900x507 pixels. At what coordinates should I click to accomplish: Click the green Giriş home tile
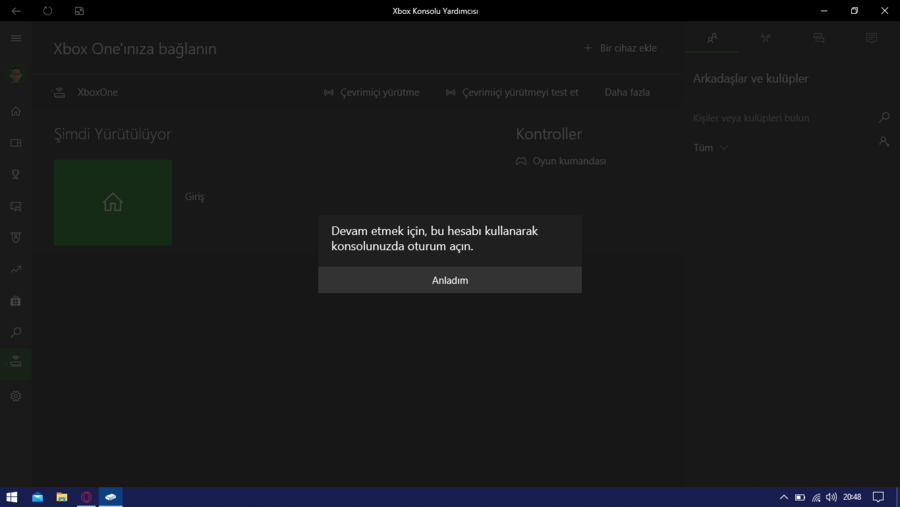pos(113,203)
